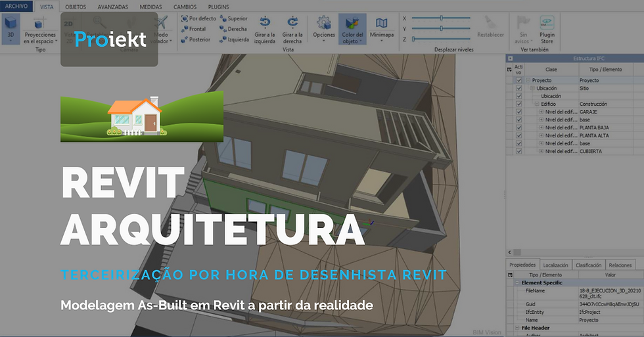Switch to Derecha view

pos(233,29)
